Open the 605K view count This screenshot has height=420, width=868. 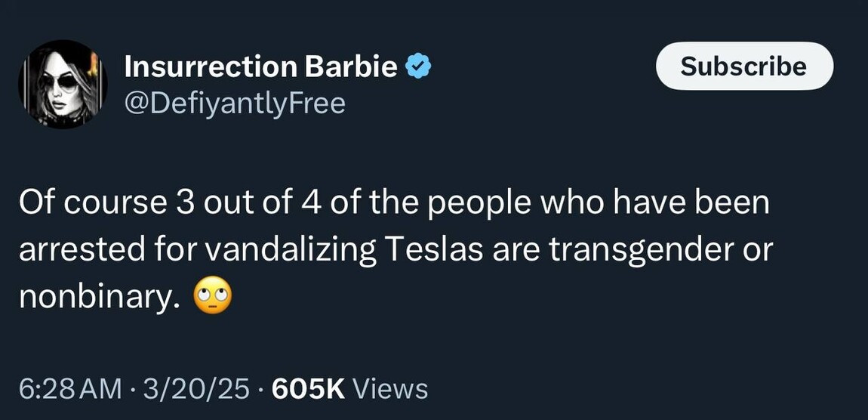point(307,389)
